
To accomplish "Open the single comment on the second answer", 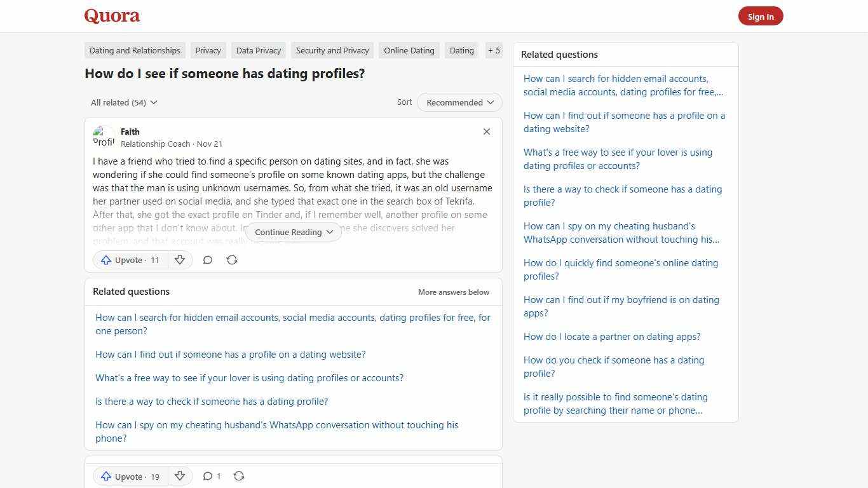I will click(x=212, y=476).
